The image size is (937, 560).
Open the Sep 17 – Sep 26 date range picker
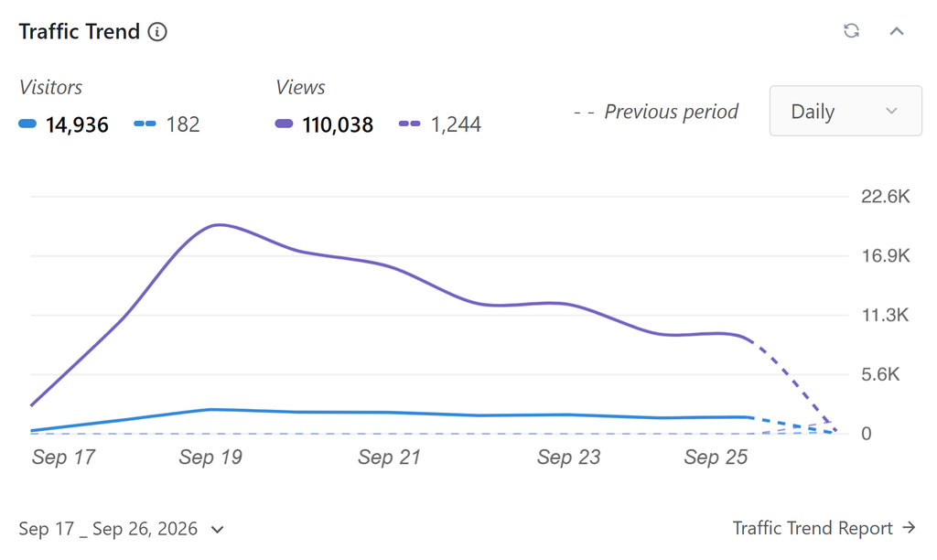coord(122,529)
